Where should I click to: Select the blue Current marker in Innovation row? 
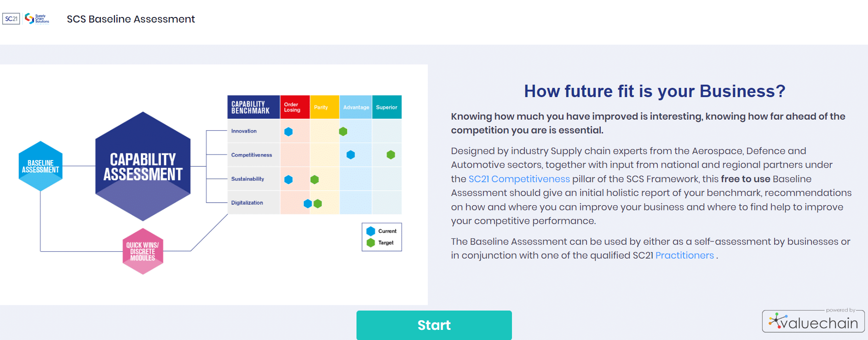(288, 131)
